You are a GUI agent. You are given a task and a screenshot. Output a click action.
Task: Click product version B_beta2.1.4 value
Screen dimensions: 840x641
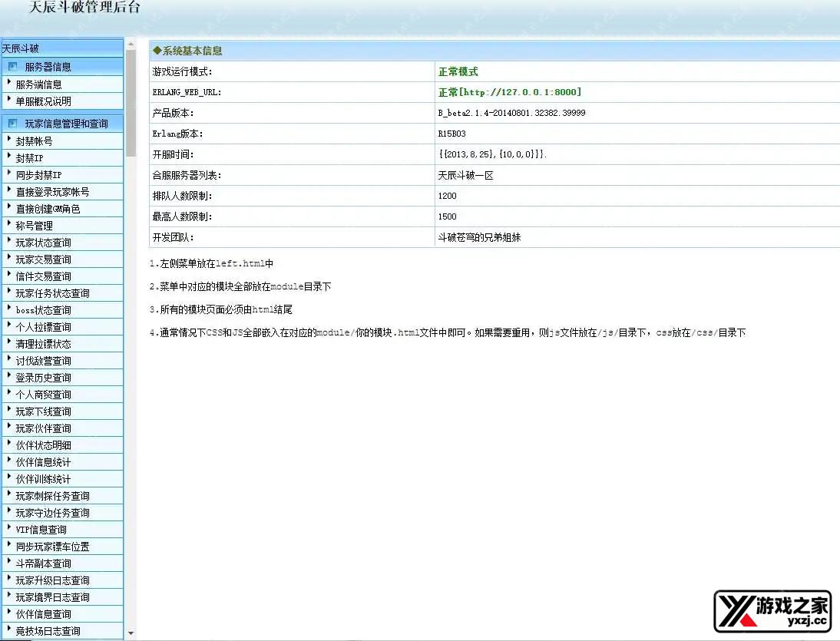(511, 113)
